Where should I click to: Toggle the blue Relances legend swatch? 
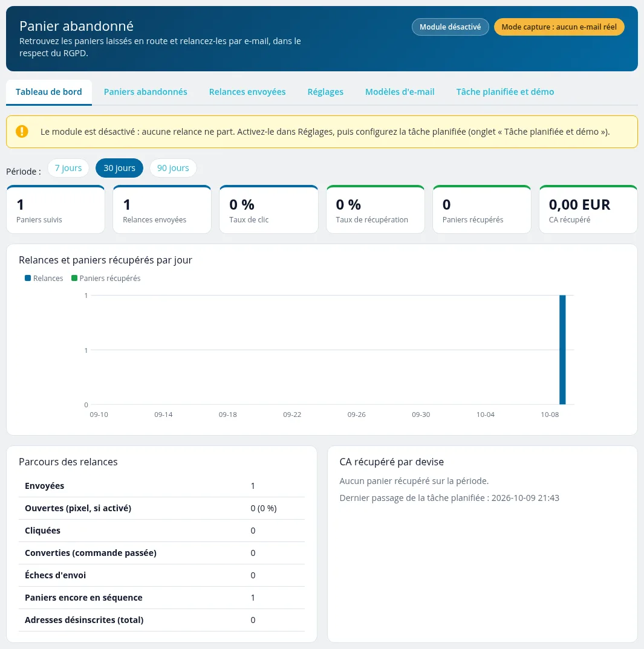pyautogui.click(x=28, y=278)
